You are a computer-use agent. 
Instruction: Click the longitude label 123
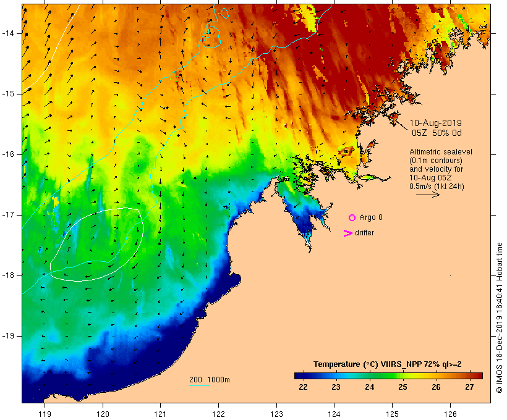coord(276,414)
